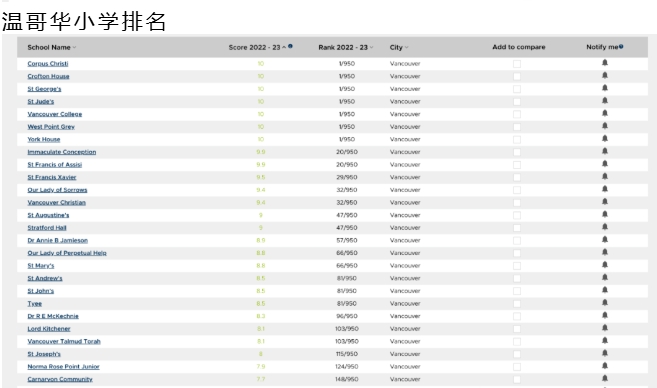Click the notify bell for Stratford Hall
Image resolution: width=657 pixels, height=388 pixels.
pos(605,227)
